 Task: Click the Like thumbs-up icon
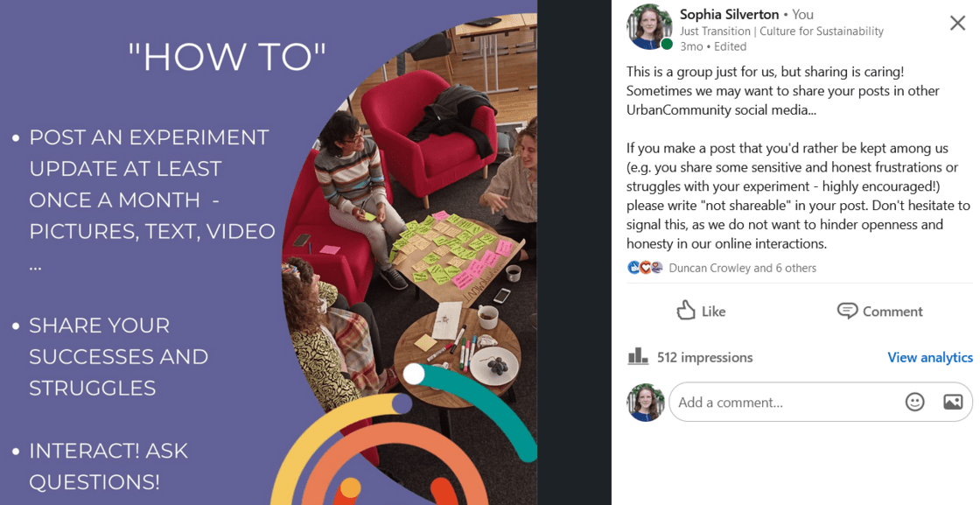point(686,310)
